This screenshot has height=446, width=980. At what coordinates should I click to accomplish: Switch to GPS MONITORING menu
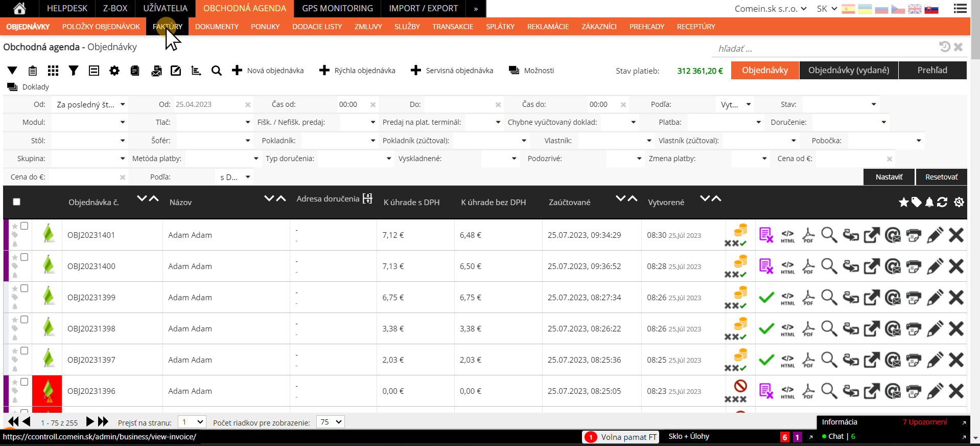(x=337, y=8)
